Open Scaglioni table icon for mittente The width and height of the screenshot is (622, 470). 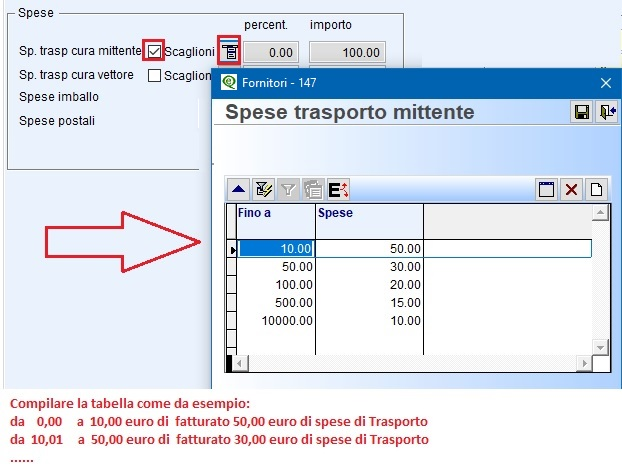click(229, 52)
